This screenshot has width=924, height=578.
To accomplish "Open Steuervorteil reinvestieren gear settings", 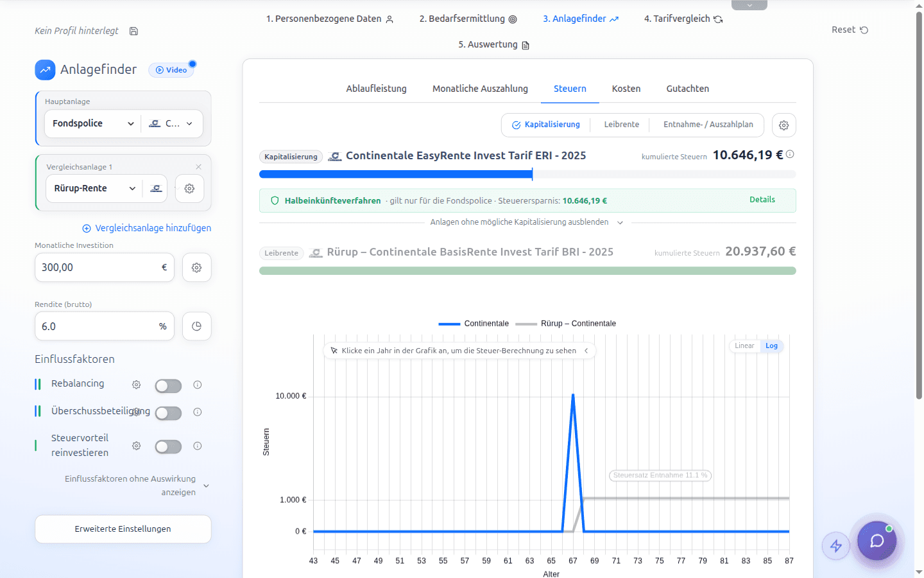I will [x=136, y=446].
